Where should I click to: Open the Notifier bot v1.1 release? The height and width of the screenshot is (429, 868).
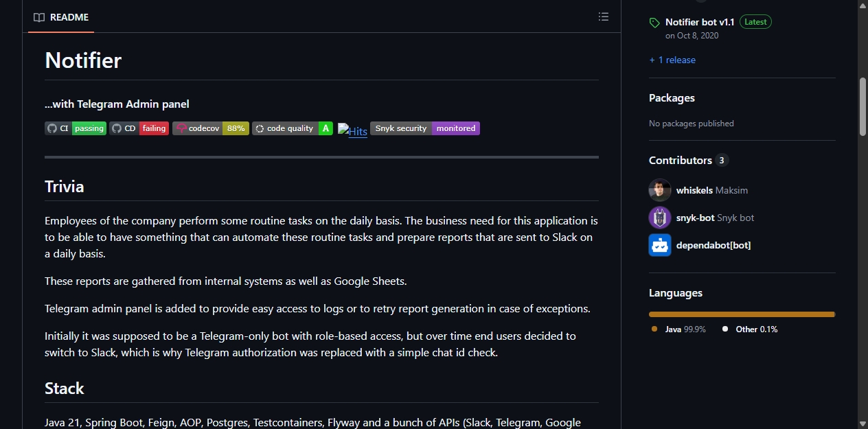tap(700, 22)
